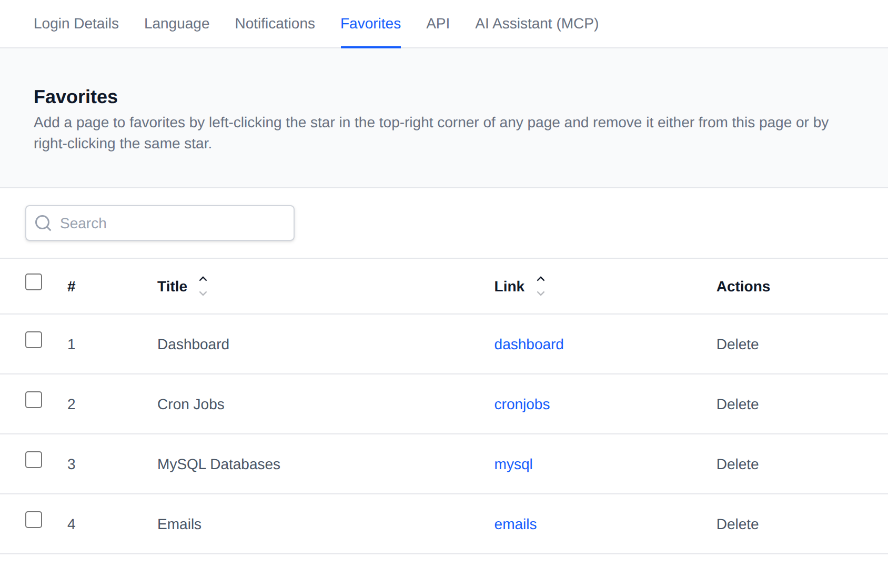
Task: Sort the table by Title
Action: (203, 286)
